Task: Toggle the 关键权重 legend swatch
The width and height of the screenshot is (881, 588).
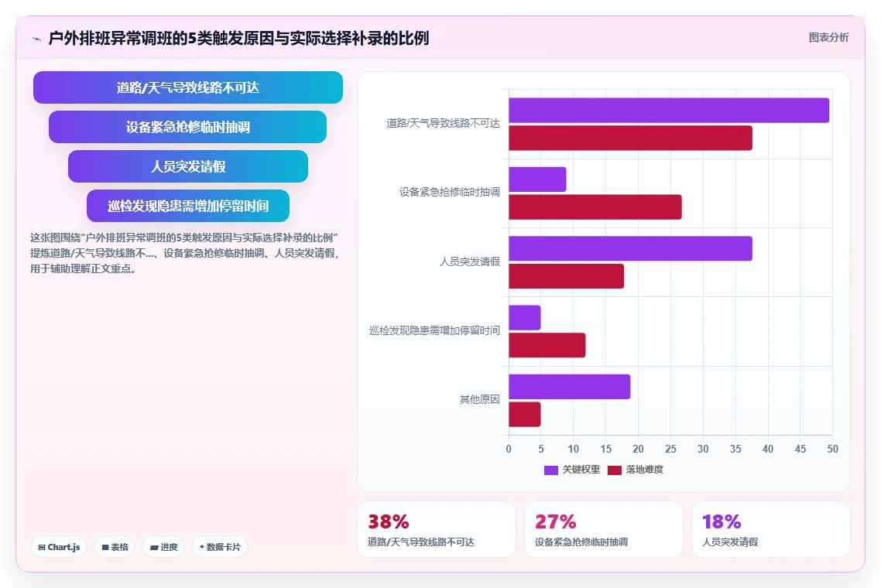Action: coord(550,470)
